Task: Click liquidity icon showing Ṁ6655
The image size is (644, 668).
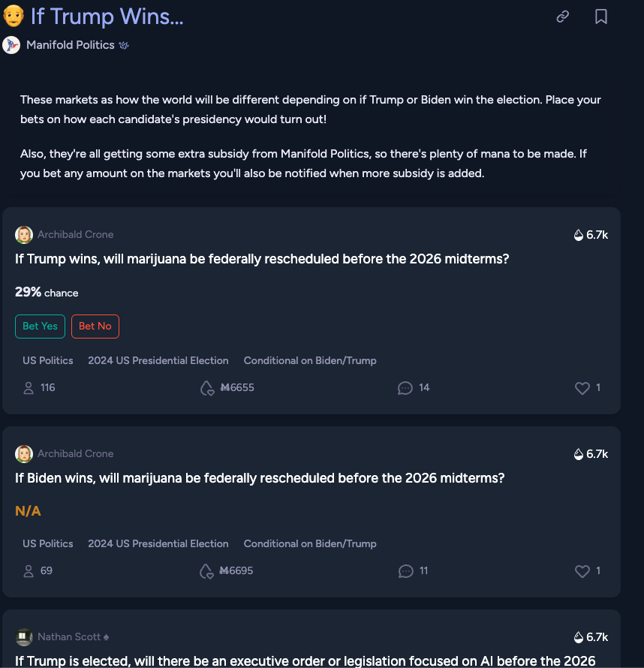Action: coord(206,388)
